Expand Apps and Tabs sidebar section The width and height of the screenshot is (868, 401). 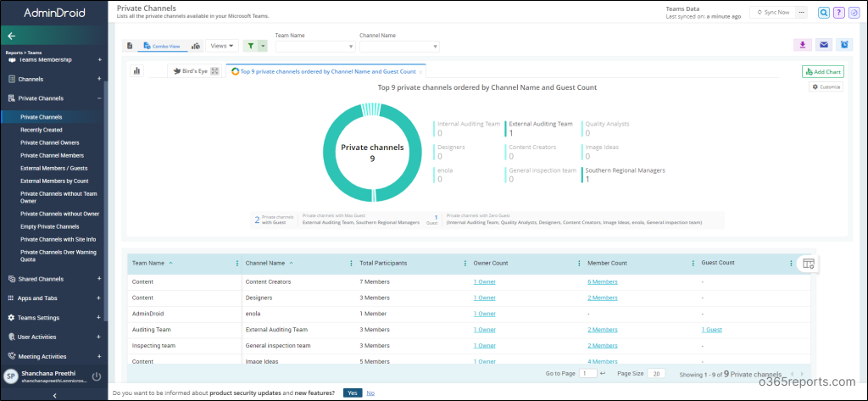tap(99, 298)
